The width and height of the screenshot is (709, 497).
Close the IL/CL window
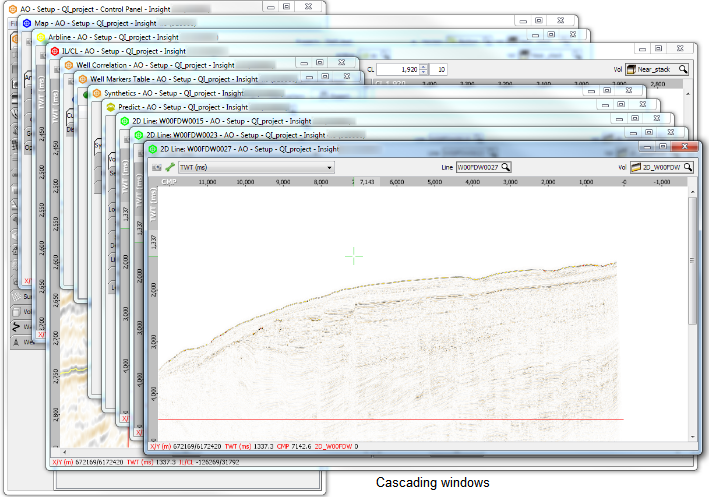[x=680, y=48]
